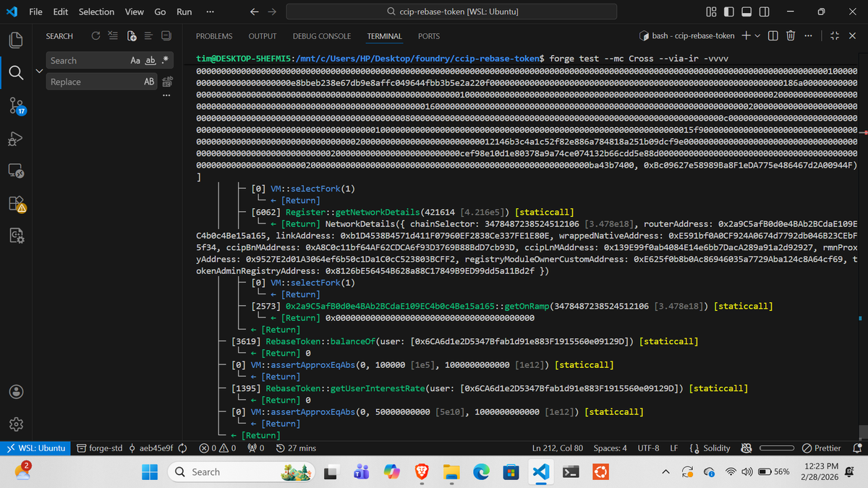Image resolution: width=868 pixels, height=488 pixels.
Task: Kill the active terminal with trash icon
Action: [x=791, y=36]
